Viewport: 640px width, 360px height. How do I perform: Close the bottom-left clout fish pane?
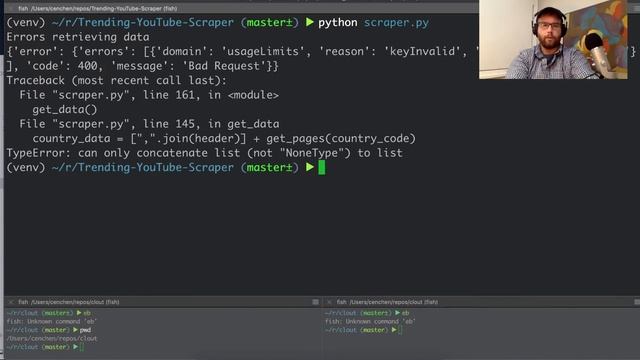click(11, 302)
